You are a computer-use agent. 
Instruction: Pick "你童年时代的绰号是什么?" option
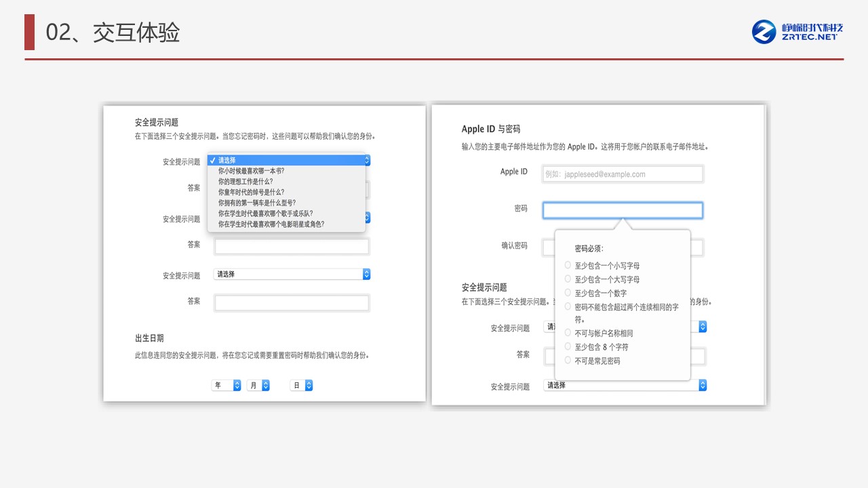[x=251, y=192]
